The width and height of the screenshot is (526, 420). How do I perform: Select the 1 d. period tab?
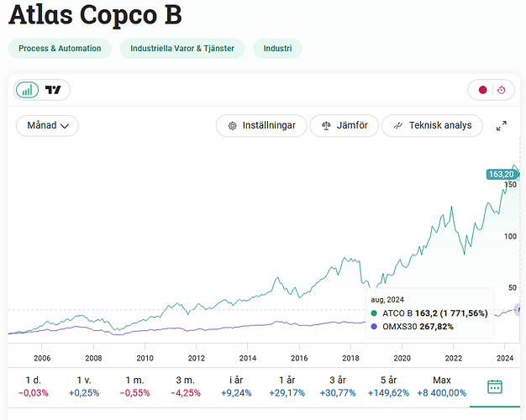[34, 386]
